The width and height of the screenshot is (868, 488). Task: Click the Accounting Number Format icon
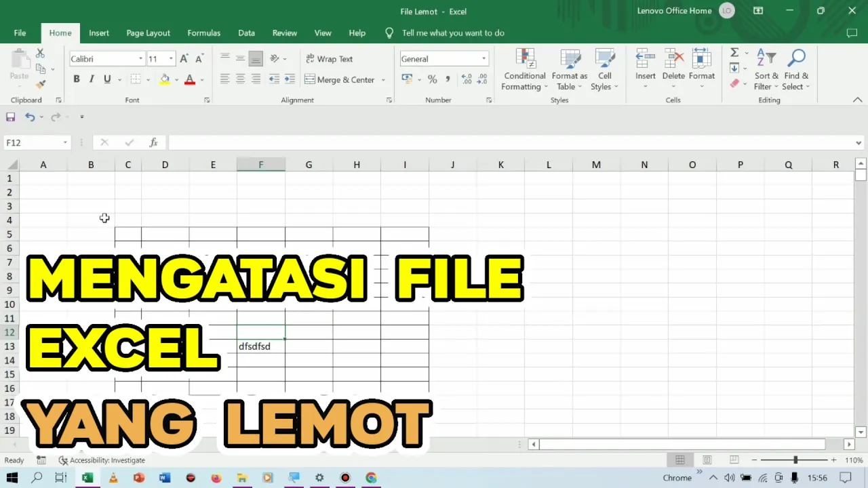coord(408,79)
